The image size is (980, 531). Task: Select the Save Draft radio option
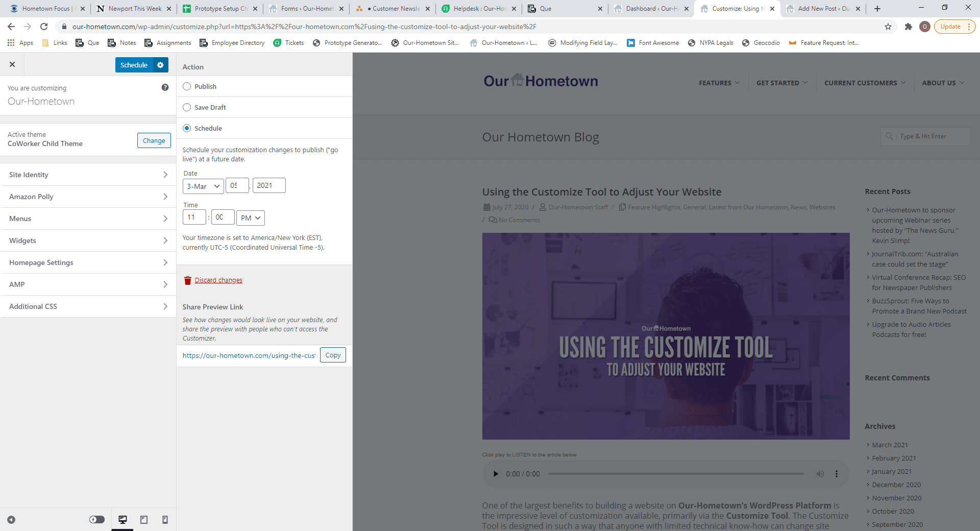[187, 107]
